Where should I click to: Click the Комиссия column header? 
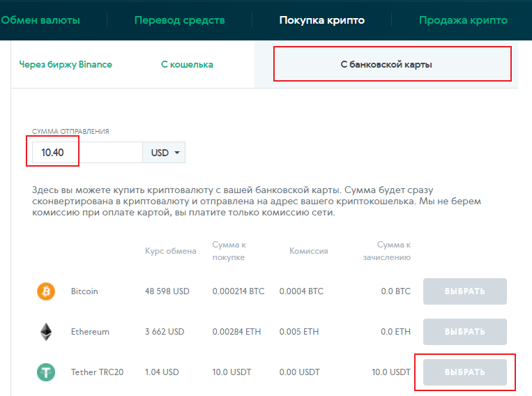click(308, 251)
